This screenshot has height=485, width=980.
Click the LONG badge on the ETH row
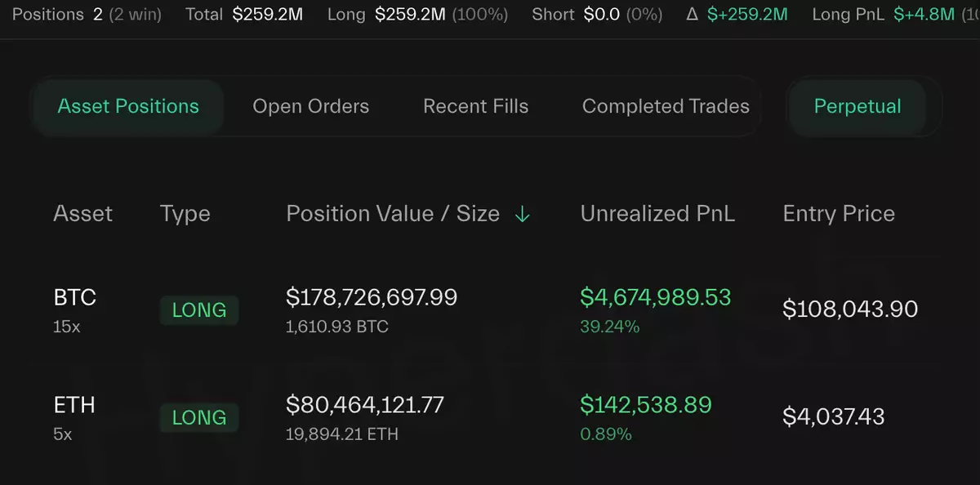pos(199,417)
